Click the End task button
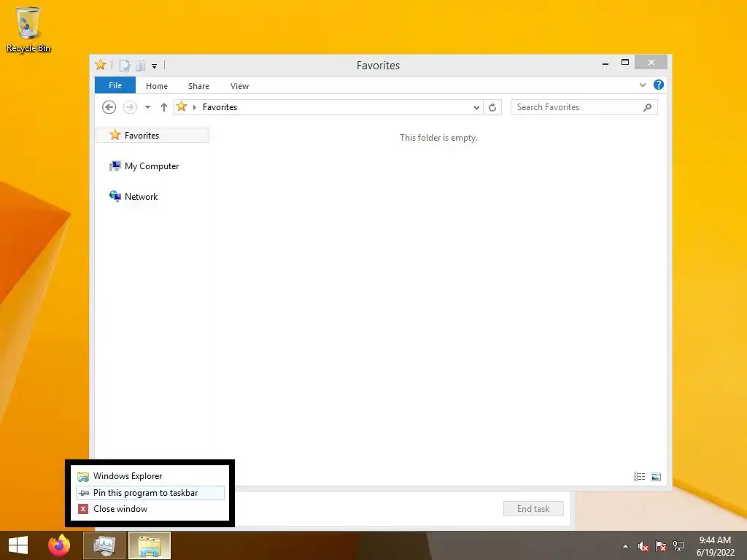Screen dimensions: 747x560 tap(533, 508)
